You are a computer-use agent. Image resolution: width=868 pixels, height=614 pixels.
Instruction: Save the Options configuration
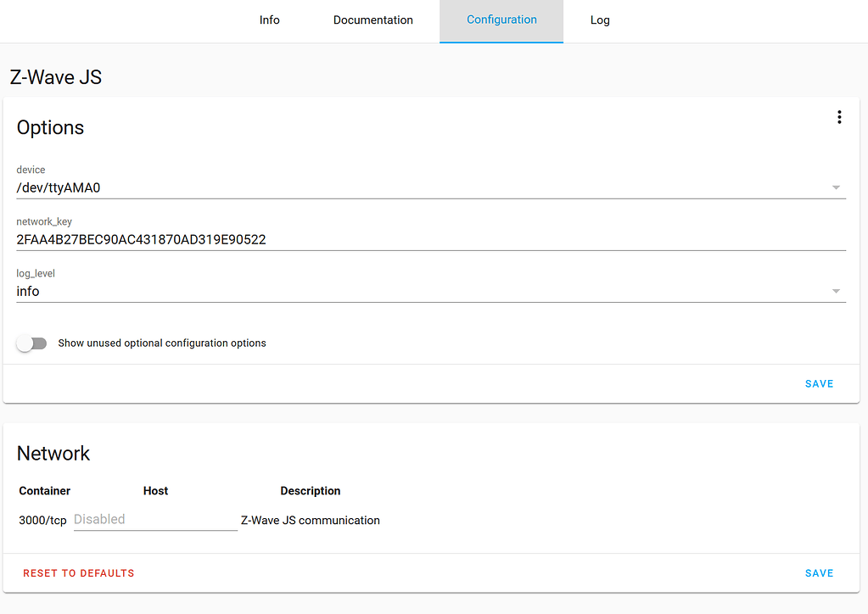[818, 383]
